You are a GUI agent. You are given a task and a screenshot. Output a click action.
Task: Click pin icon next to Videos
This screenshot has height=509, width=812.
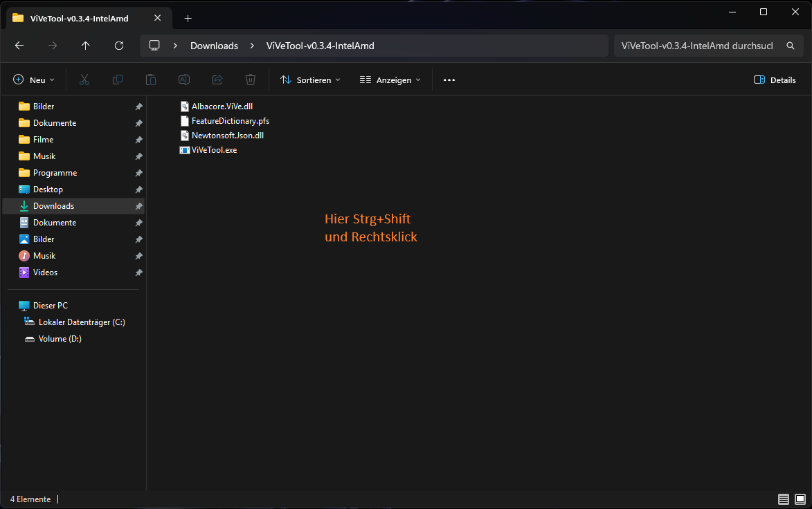[138, 272]
